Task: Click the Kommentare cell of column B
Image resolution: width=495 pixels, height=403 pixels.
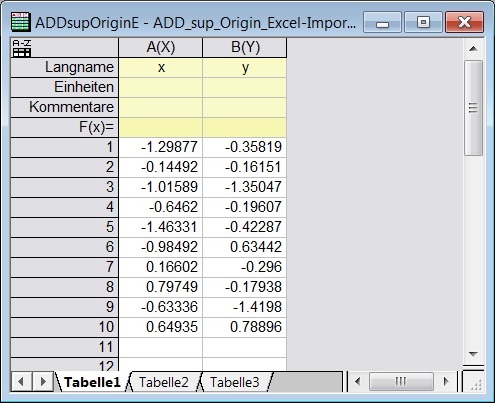Action: 245,107
